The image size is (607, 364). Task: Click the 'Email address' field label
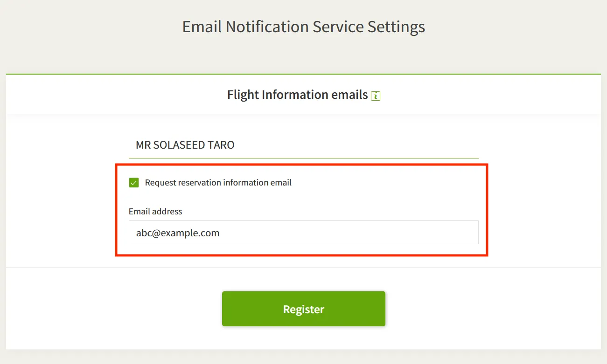coord(155,212)
